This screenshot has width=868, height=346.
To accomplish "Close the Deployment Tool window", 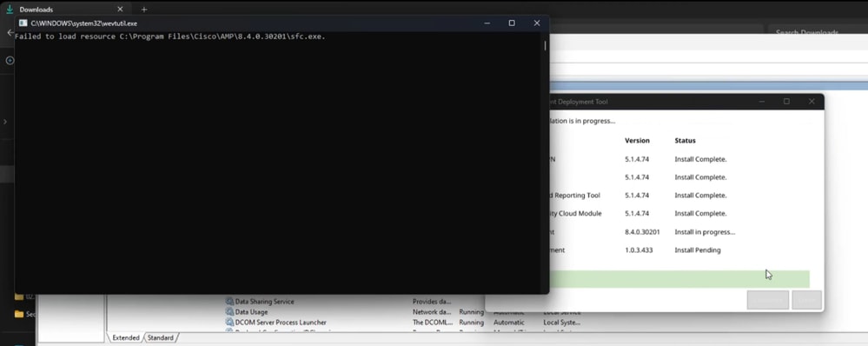I will [x=812, y=102].
